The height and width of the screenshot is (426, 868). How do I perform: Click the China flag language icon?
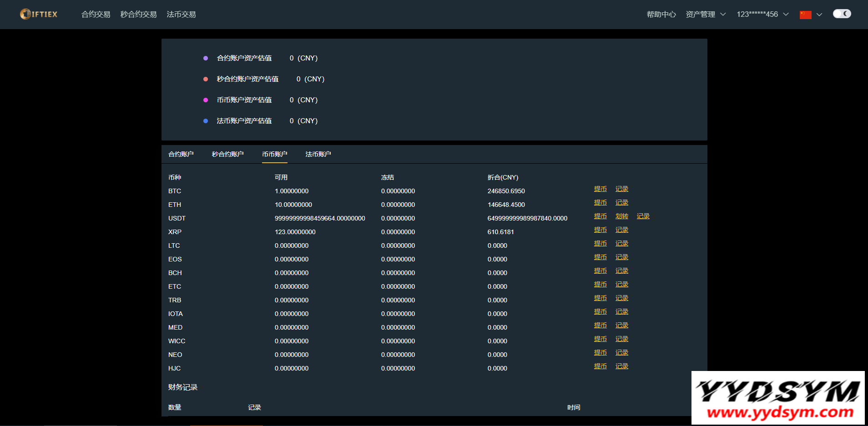pyautogui.click(x=805, y=15)
